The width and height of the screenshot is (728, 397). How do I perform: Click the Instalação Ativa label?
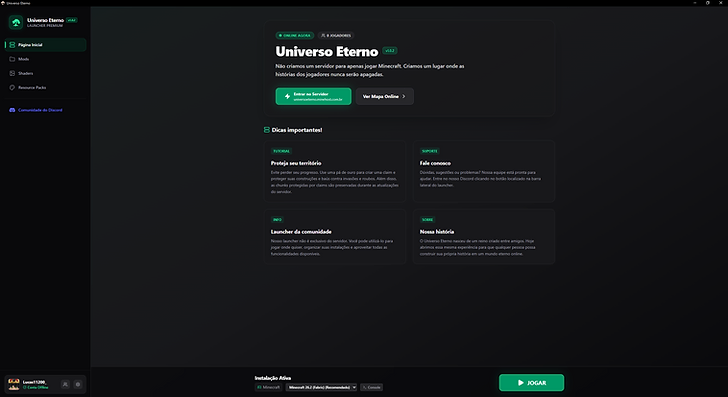pos(273,378)
